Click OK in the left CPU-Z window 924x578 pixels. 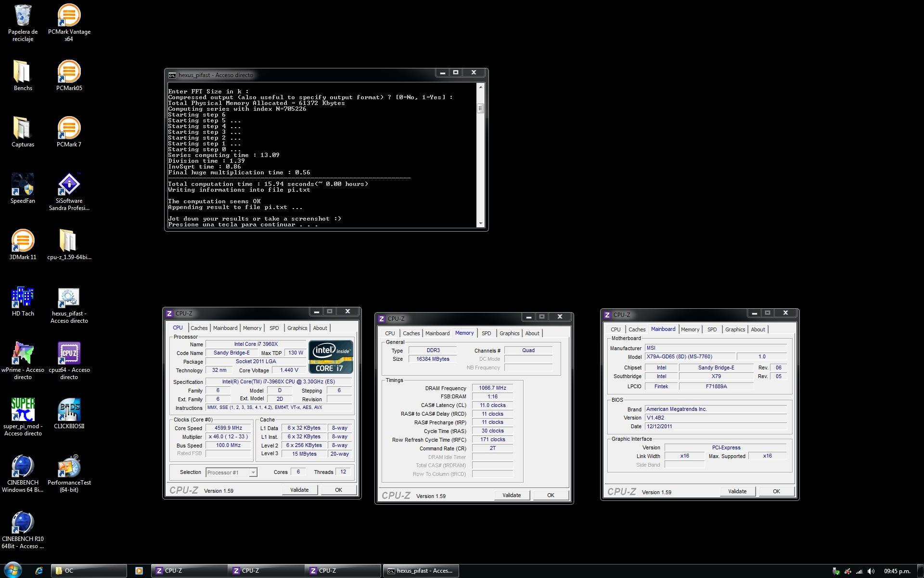pos(338,490)
